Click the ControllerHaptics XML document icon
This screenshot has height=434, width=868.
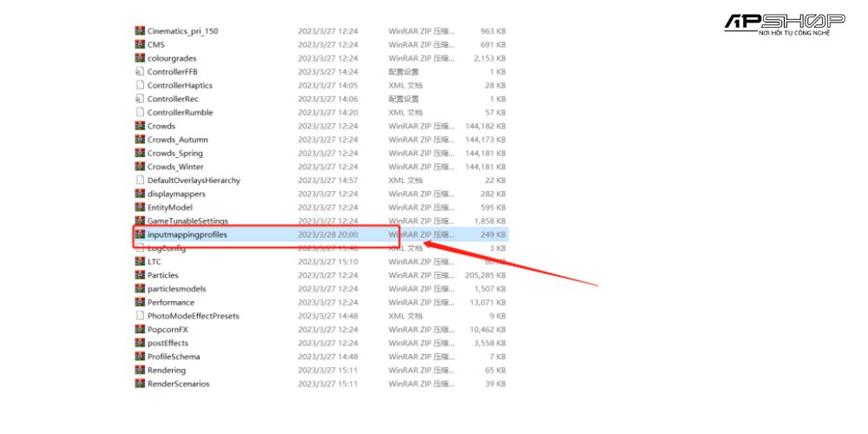pyautogui.click(x=140, y=85)
